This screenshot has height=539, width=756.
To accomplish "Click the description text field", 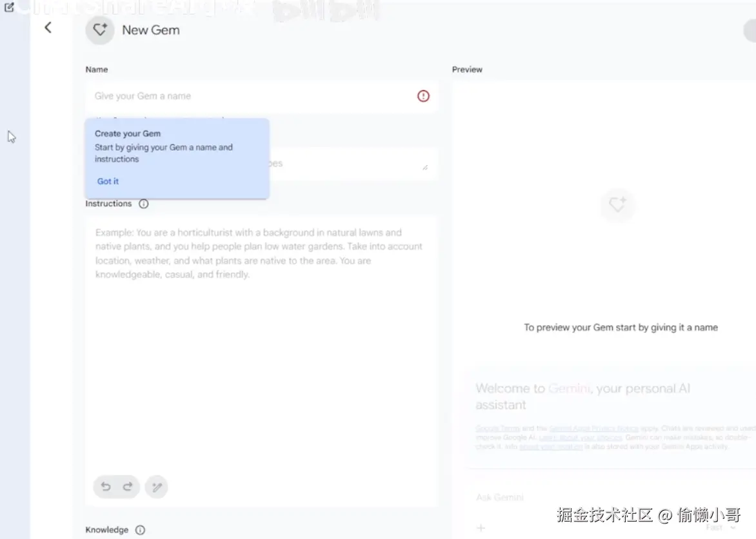I will [353, 163].
